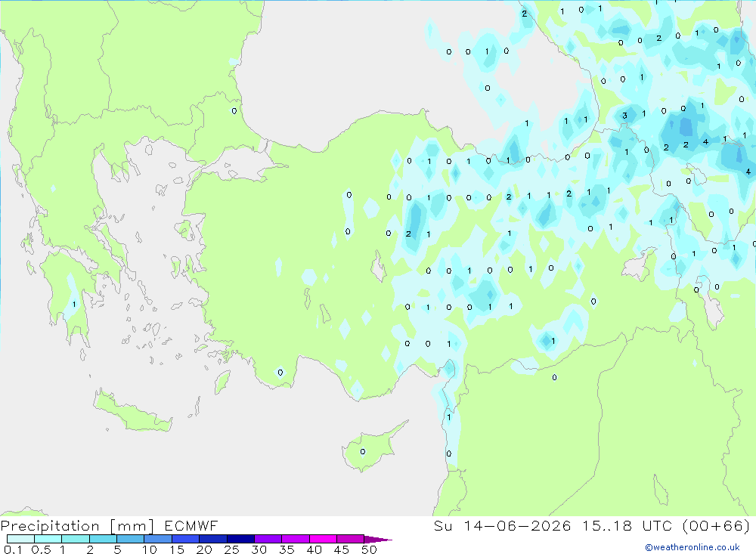Image resolution: width=756 pixels, height=554 pixels.
Task: Click the 1–2 mm legend color swatch
Action: 76,539
